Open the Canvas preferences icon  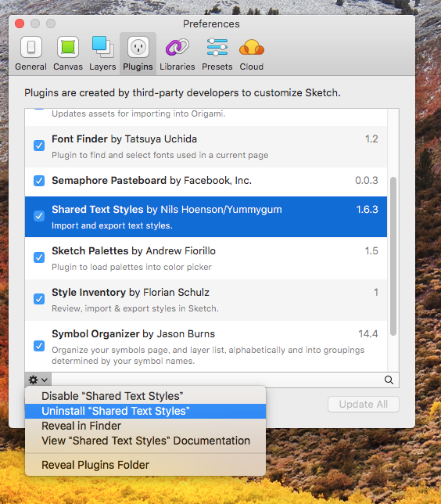68,47
